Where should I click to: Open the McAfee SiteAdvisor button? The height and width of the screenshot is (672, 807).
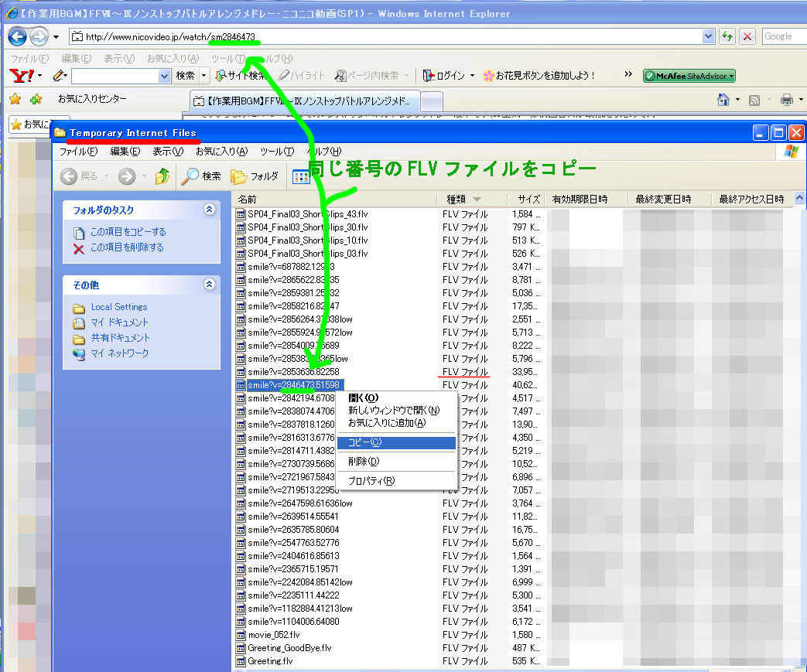(689, 76)
